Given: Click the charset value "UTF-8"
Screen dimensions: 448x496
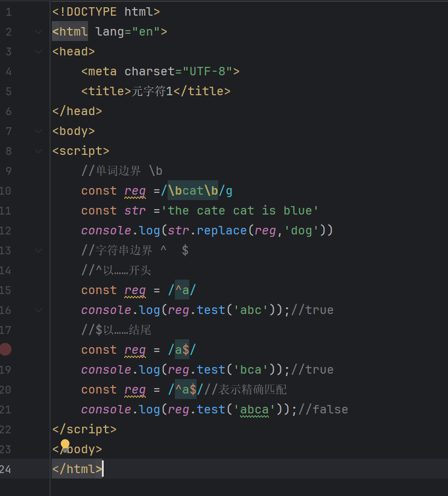Looking at the screenshot, I should [x=207, y=72].
